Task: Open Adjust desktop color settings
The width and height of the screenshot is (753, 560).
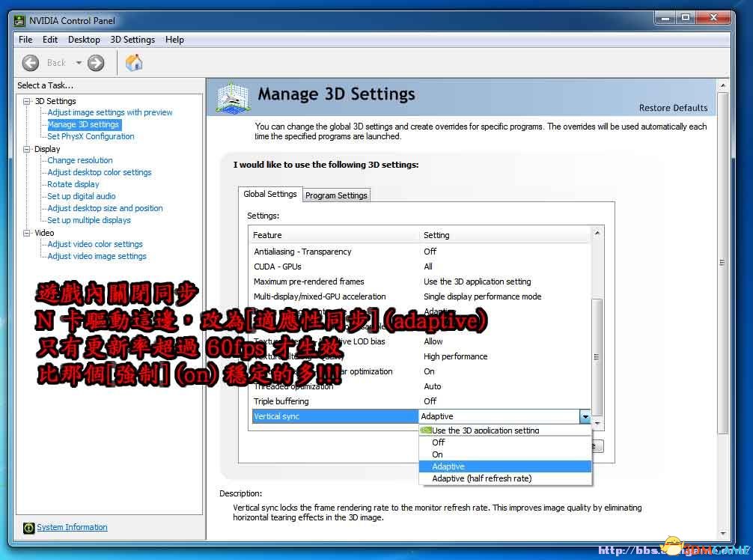Action: click(100, 172)
